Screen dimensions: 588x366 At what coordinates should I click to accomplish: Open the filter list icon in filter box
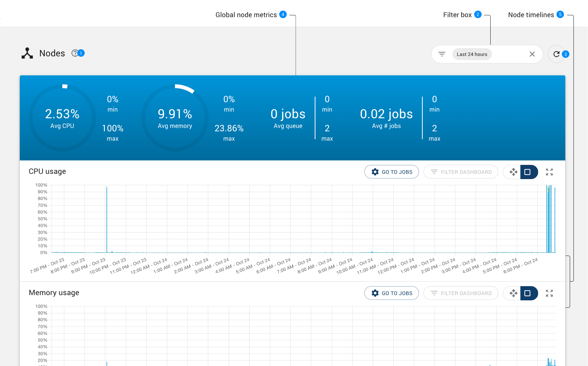tap(442, 54)
